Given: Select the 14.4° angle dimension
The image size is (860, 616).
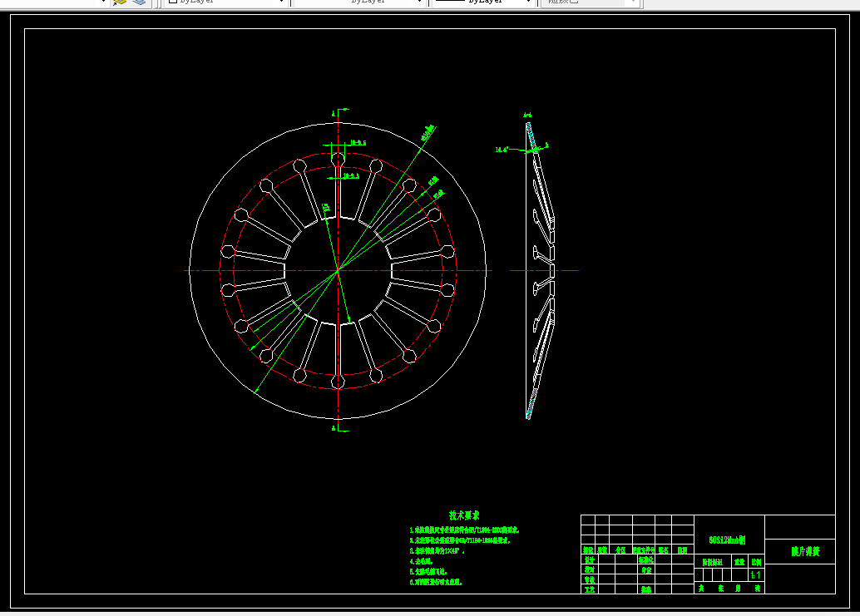Looking at the screenshot, I should 502,150.
